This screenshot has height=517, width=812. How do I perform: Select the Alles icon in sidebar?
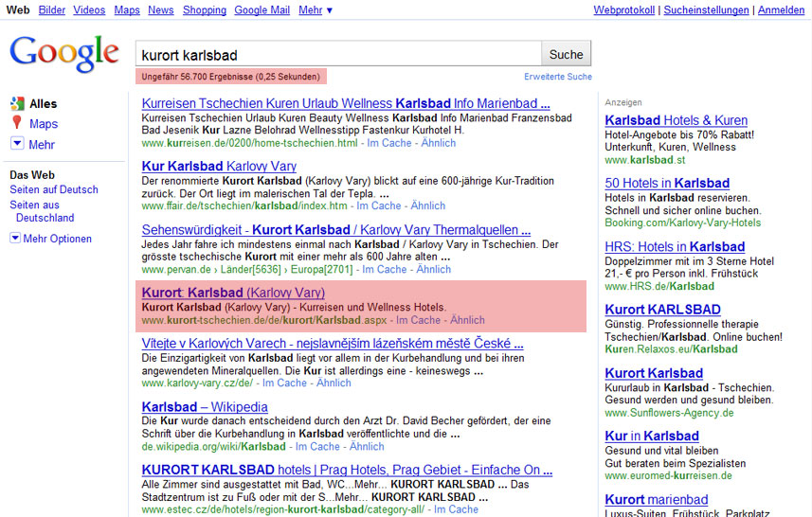coord(17,103)
